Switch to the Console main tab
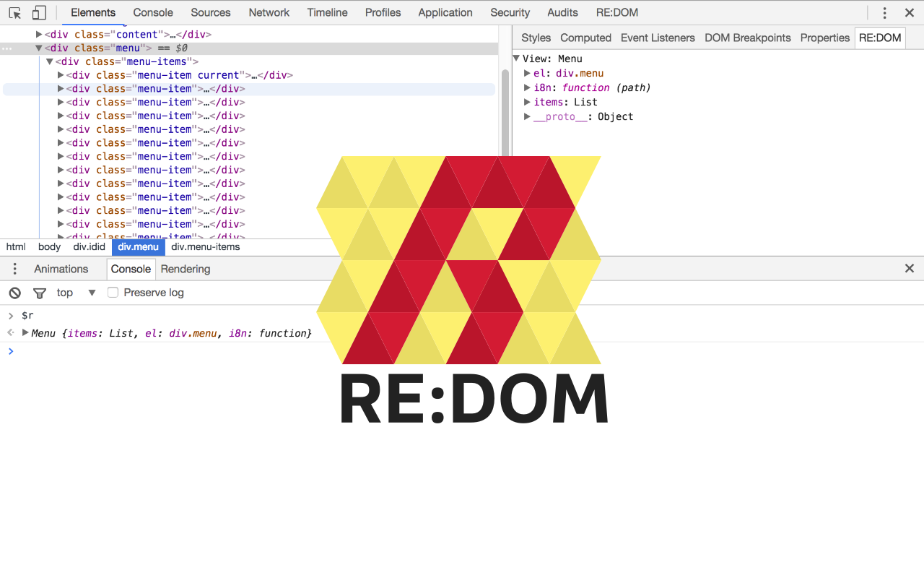The height and width of the screenshot is (578, 924). pos(153,12)
